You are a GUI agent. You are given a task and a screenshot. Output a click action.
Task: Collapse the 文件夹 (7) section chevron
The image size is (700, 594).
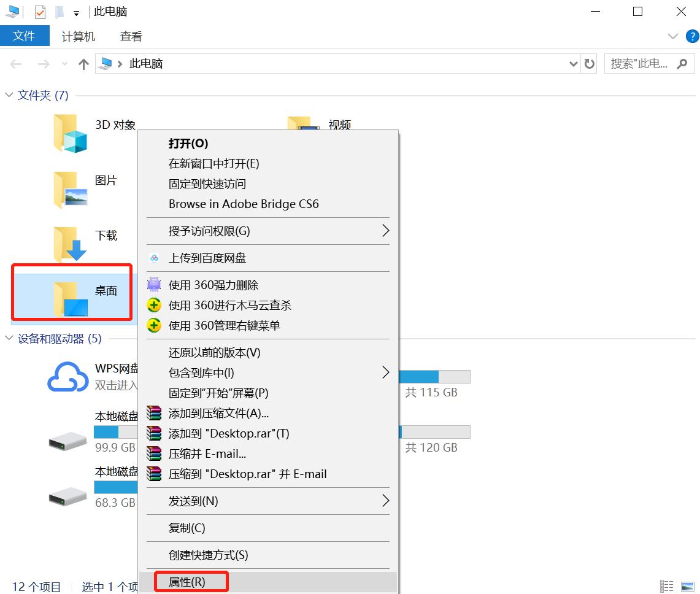pos(8,95)
